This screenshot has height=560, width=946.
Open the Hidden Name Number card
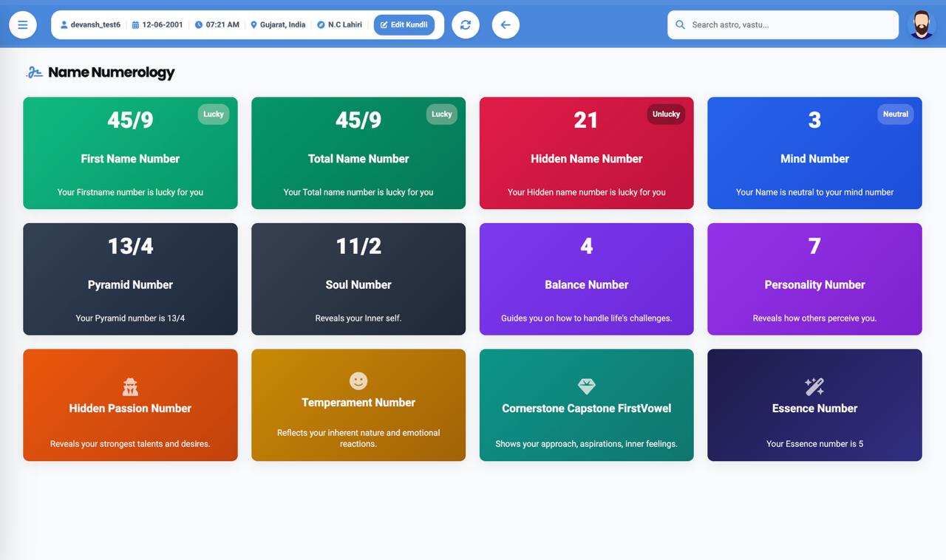587,153
